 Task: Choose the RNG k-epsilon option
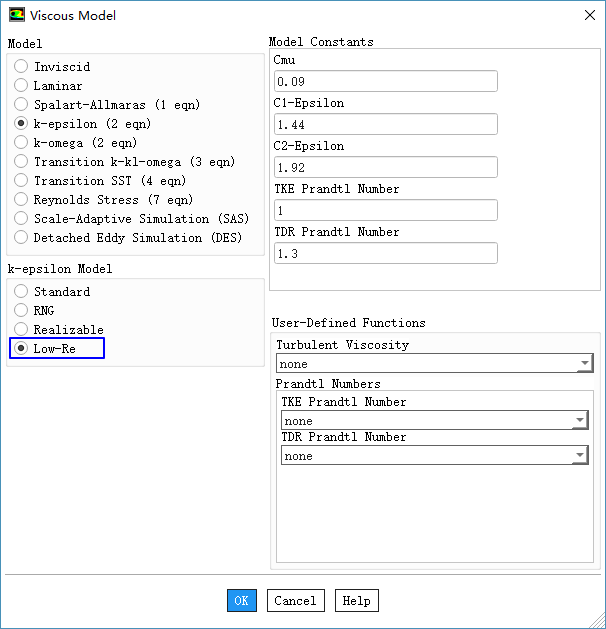click(x=21, y=311)
